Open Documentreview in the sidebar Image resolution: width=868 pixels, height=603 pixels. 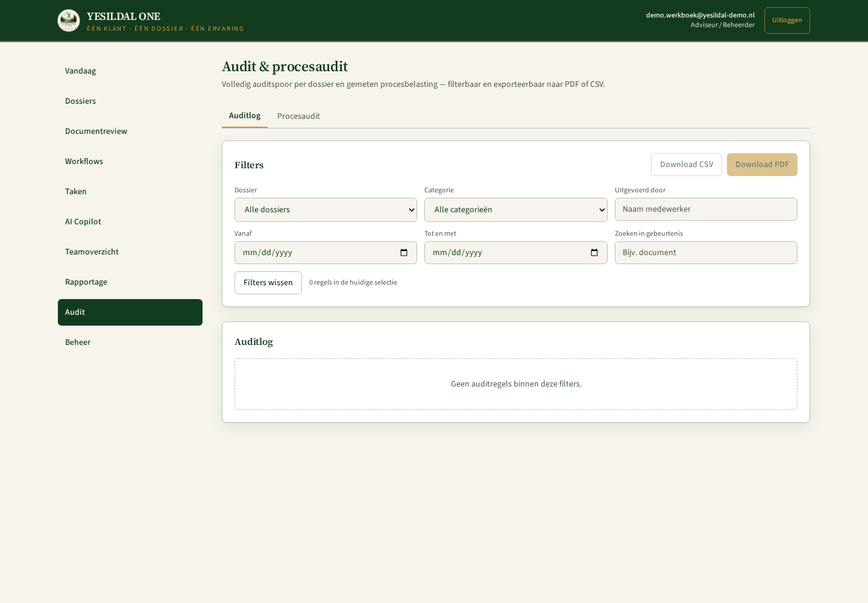coord(130,131)
